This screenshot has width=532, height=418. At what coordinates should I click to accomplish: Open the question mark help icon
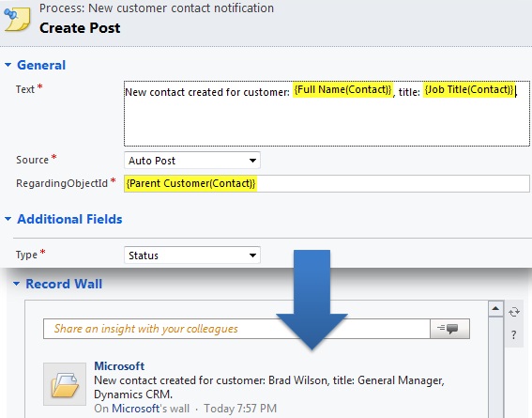tap(513, 335)
